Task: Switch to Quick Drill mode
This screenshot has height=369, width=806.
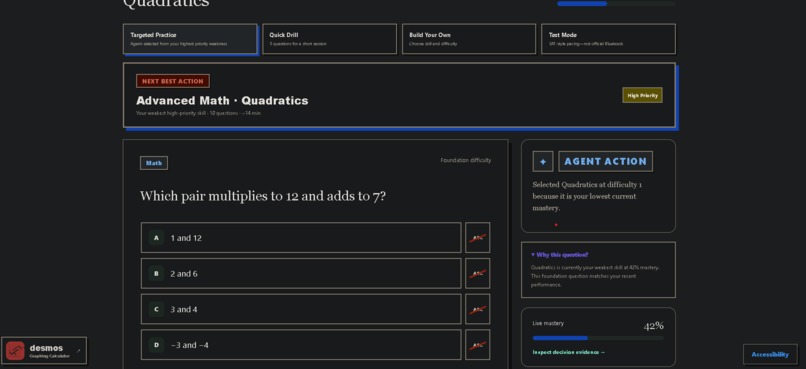Action: coord(329,39)
